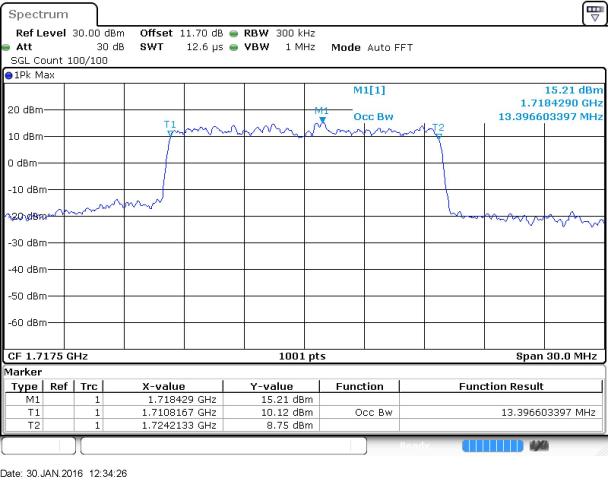Click the X-value column header
This screenshot has height=491, width=608.
pyautogui.click(x=163, y=387)
